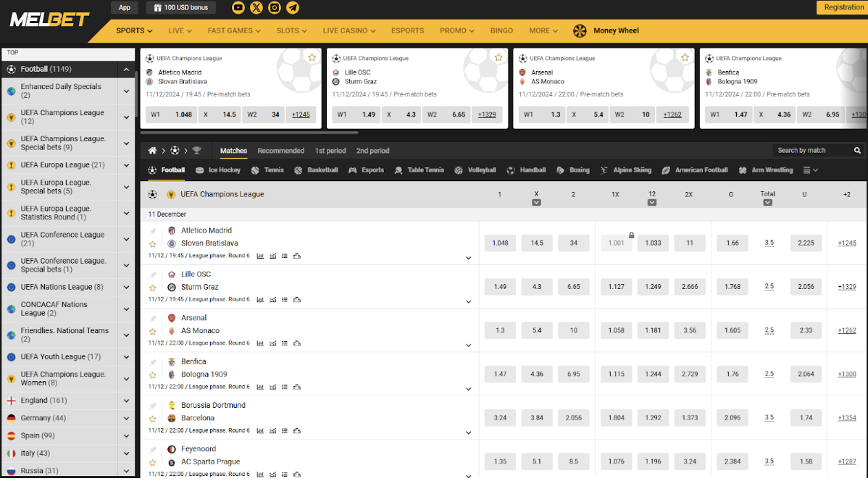Viewport: 868px width, 481px height.
Task: Select Ice Hockey sport icon
Action: point(200,170)
